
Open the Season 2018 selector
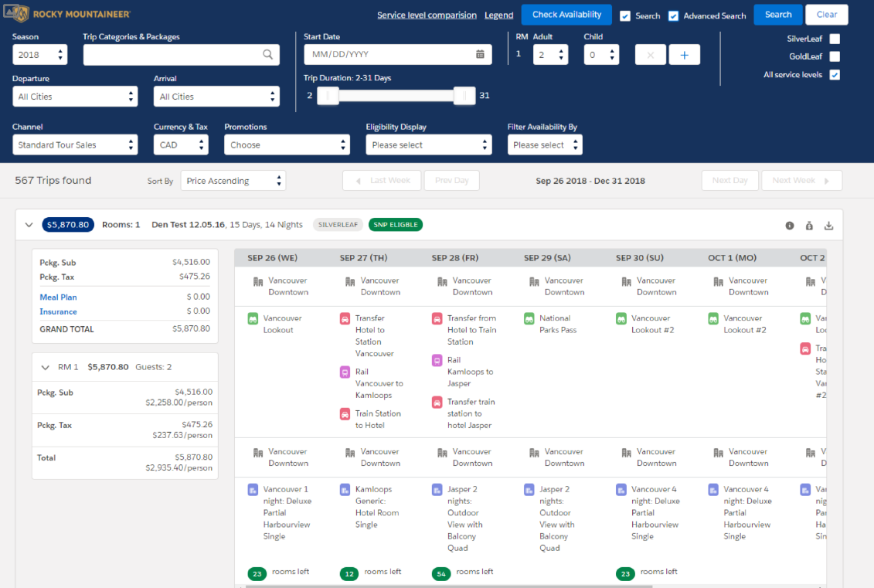(39, 55)
